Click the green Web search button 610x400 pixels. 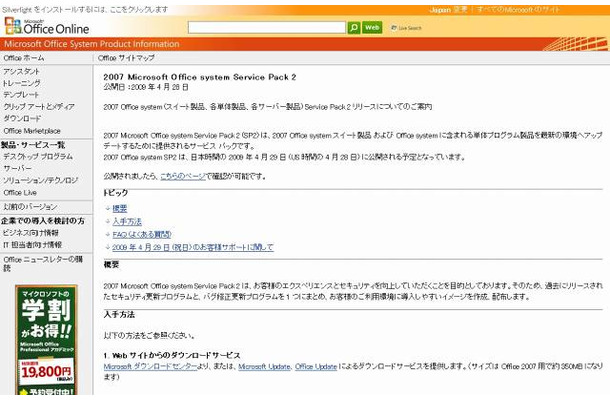(x=372, y=28)
